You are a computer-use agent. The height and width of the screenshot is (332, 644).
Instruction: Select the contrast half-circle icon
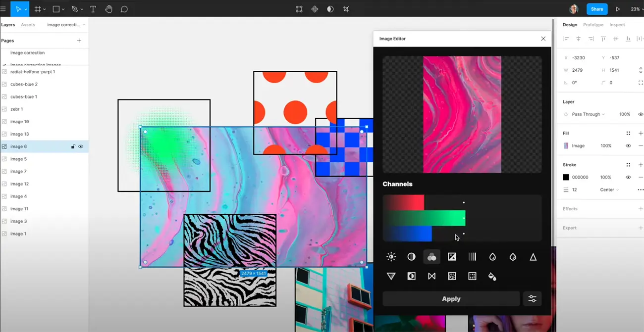tap(411, 257)
